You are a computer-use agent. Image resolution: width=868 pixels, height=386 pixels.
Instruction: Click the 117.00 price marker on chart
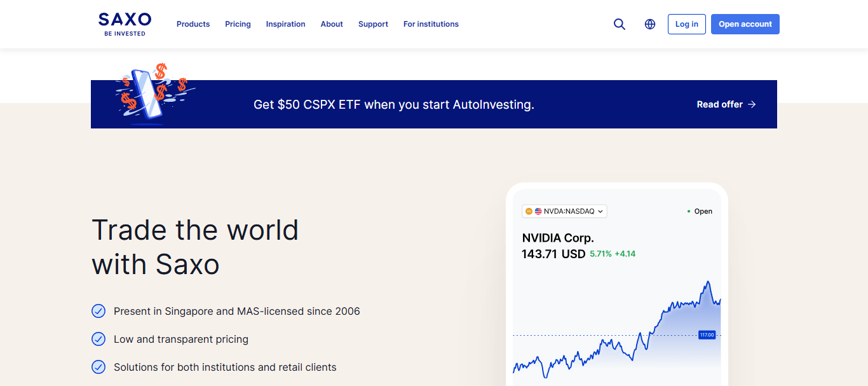click(707, 334)
